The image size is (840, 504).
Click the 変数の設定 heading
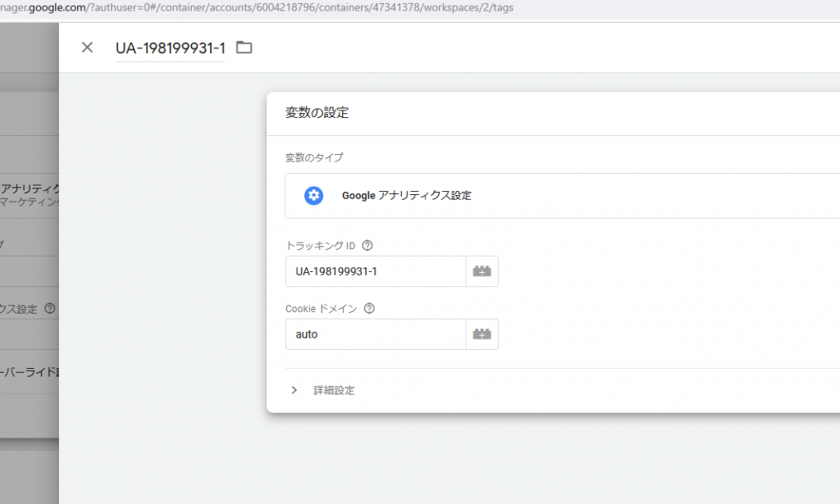(x=317, y=112)
